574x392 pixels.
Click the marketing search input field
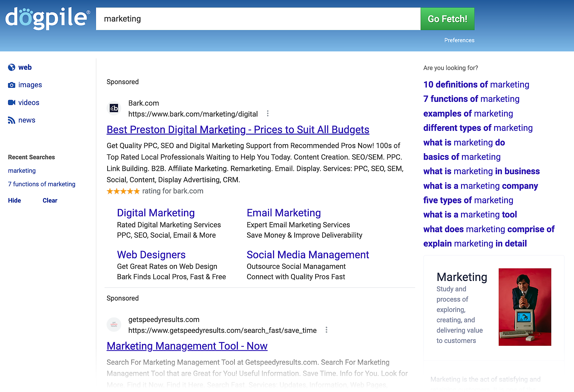258,19
